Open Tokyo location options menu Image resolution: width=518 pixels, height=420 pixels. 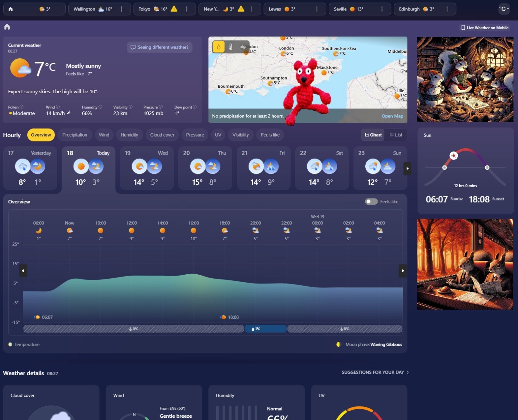pos(187,9)
